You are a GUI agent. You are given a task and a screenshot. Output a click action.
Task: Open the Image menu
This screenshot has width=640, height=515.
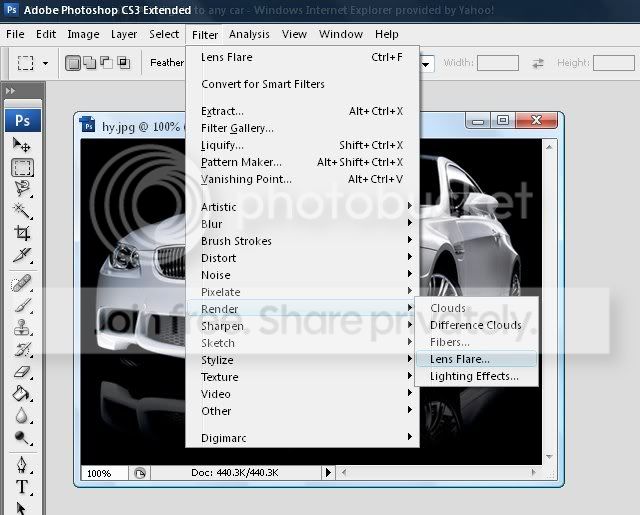[83, 34]
